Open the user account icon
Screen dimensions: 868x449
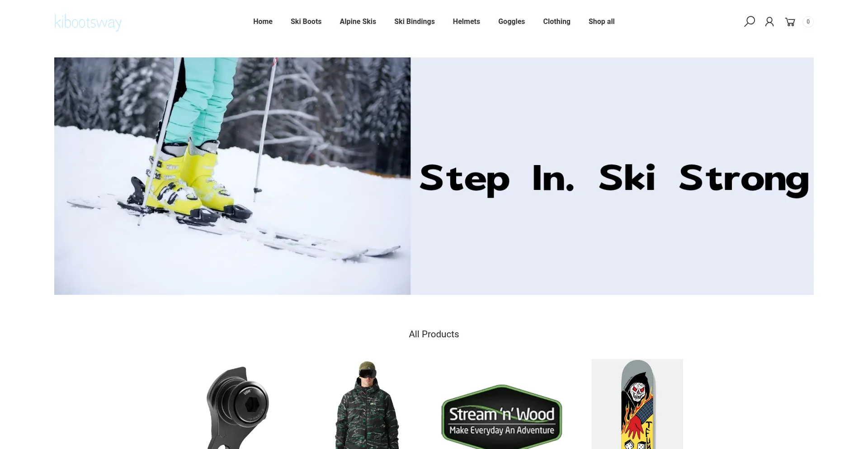click(x=769, y=22)
